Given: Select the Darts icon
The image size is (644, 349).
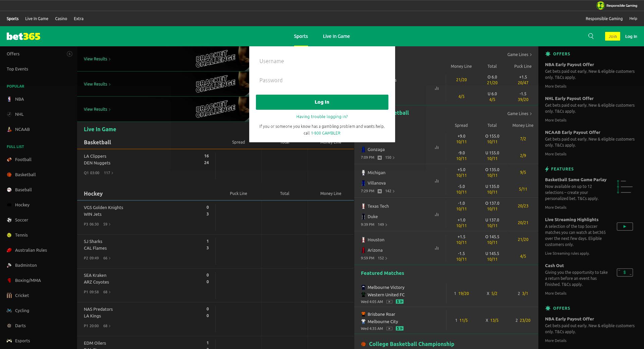Looking at the screenshot, I should [x=9, y=326].
